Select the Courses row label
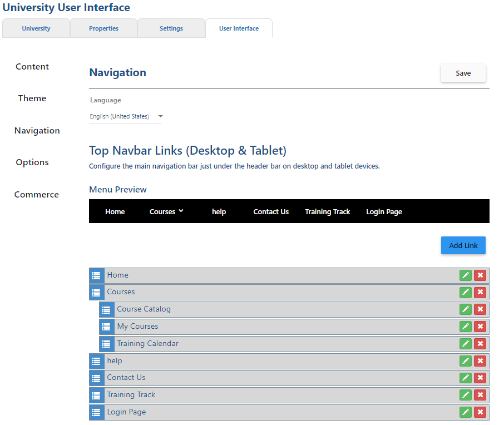The width and height of the screenshot is (504, 425). tap(121, 292)
